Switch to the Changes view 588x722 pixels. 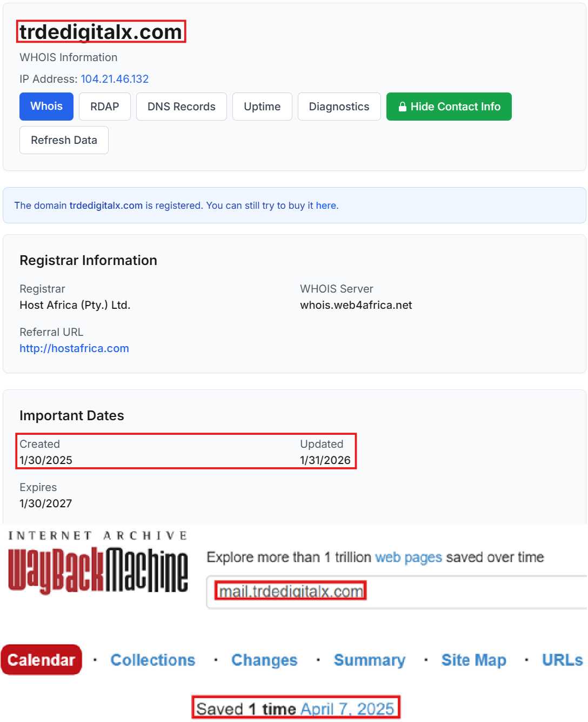264,660
